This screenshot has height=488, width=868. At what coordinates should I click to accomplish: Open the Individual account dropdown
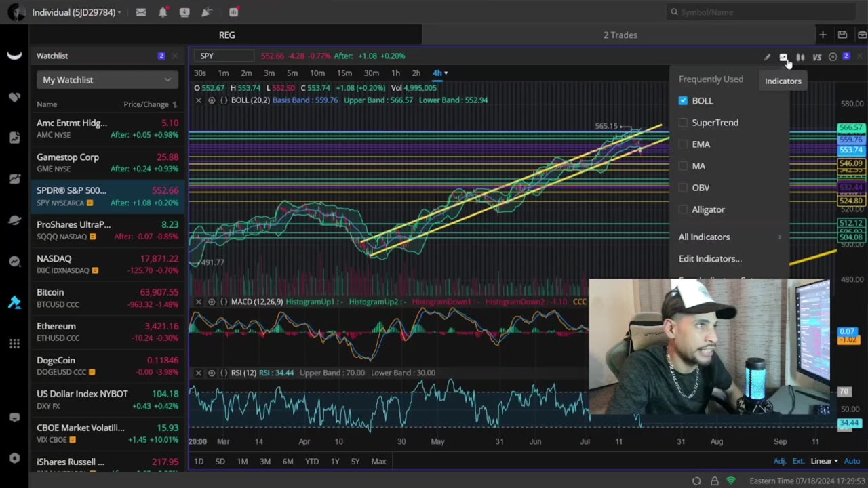[77, 12]
